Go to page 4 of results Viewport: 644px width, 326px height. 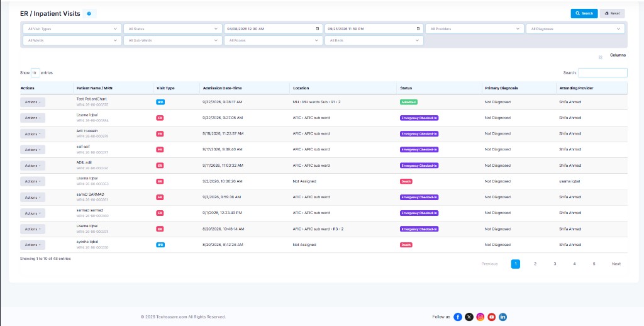pyautogui.click(x=575, y=264)
